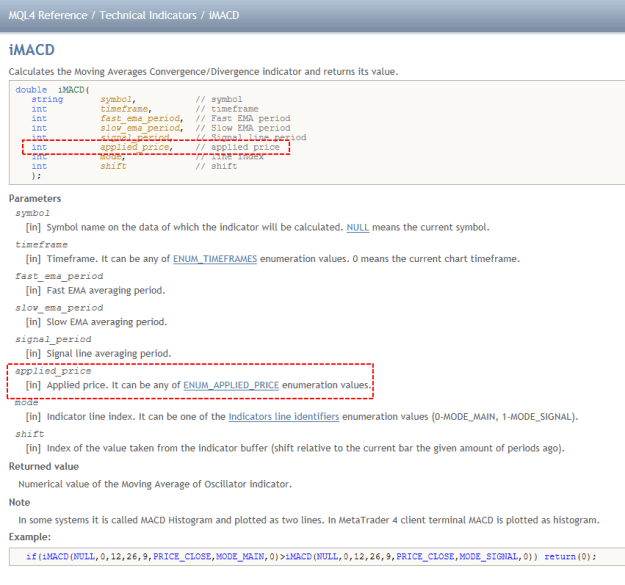Click the 'shift' parameter name in Parameters

click(29, 434)
